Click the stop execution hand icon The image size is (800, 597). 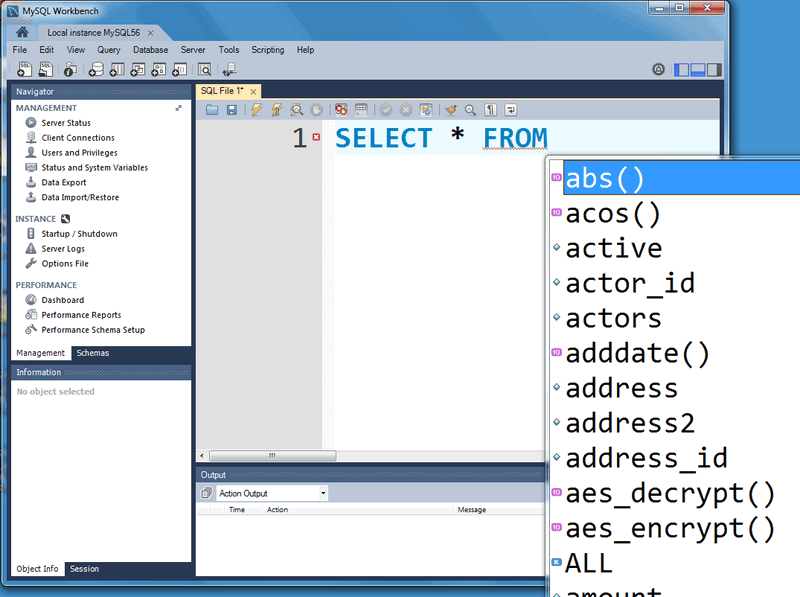(316, 110)
